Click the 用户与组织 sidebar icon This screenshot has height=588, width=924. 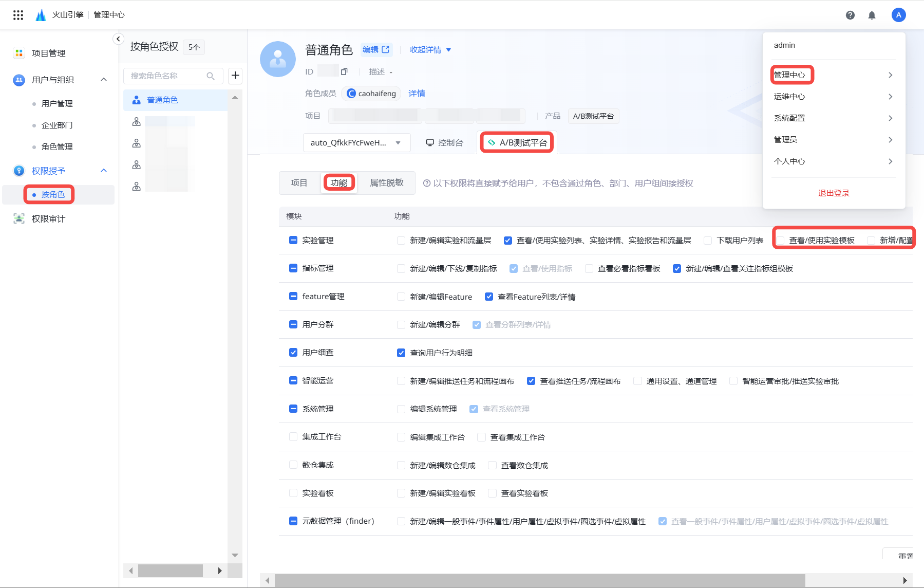[19, 80]
